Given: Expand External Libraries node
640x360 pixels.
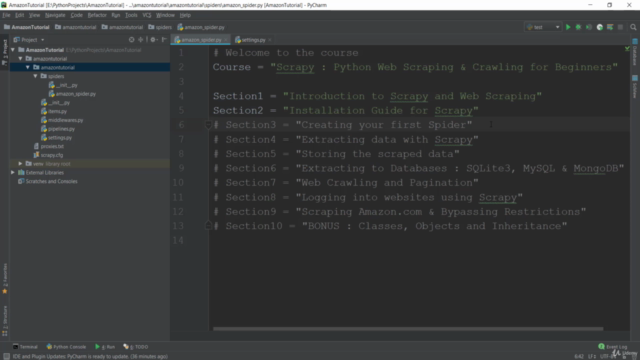Looking at the screenshot, I should pyautogui.click(x=13, y=173).
